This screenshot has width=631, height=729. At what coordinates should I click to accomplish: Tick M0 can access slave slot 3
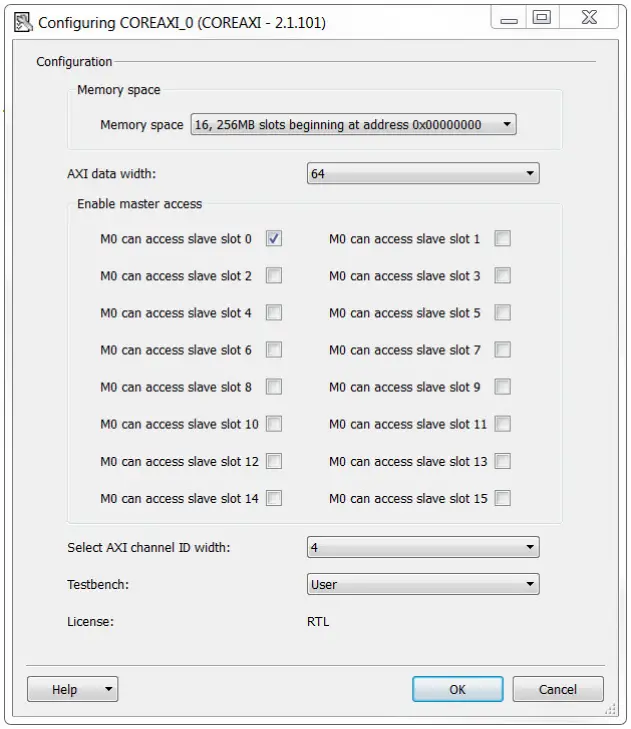[503, 276]
